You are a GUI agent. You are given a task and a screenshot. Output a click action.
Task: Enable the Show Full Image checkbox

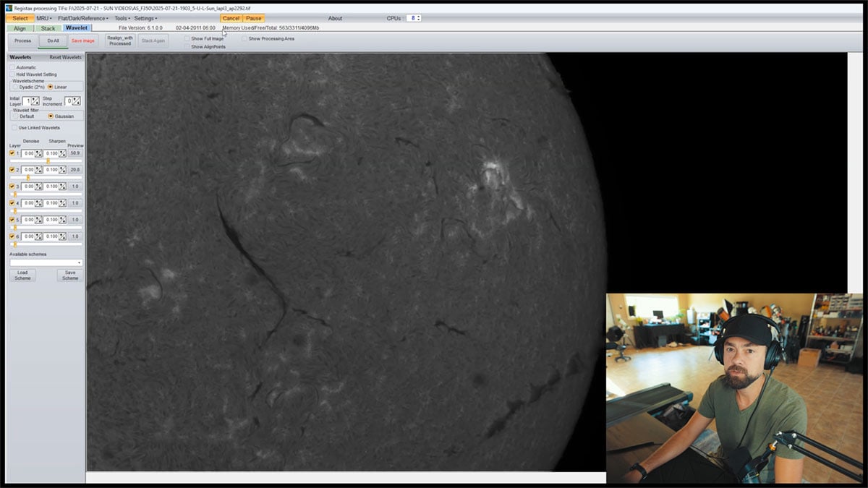tap(187, 38)
